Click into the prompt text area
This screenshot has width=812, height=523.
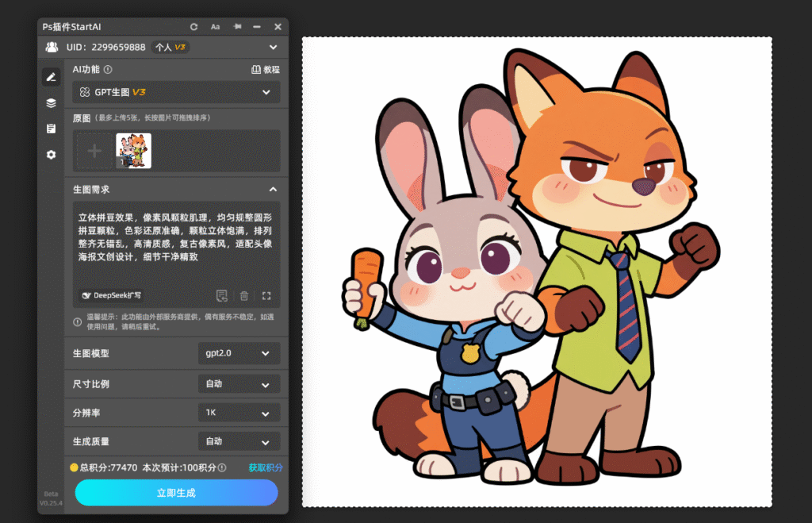(176, 244)
